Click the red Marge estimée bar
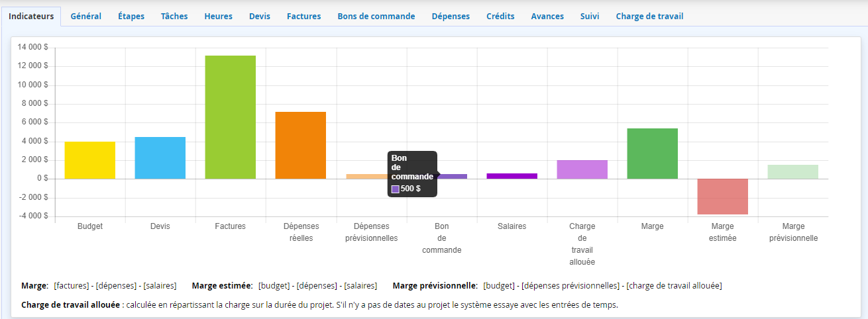 click(723, 197)
